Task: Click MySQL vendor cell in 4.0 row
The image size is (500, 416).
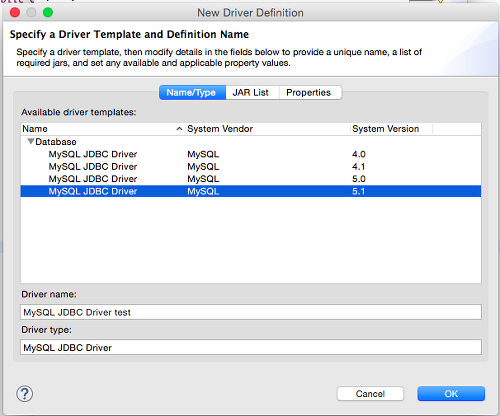Action: click(x=203, y=154)
